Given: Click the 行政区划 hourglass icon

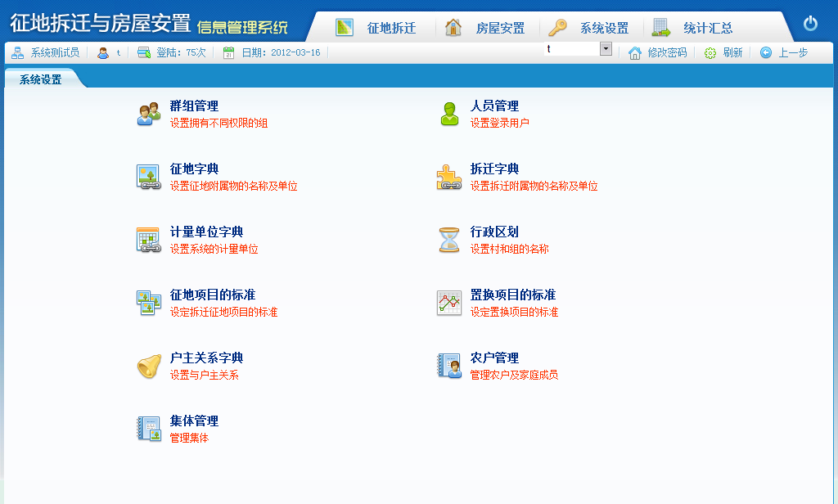Looking at the screenshot, I should tap(449, 240).
